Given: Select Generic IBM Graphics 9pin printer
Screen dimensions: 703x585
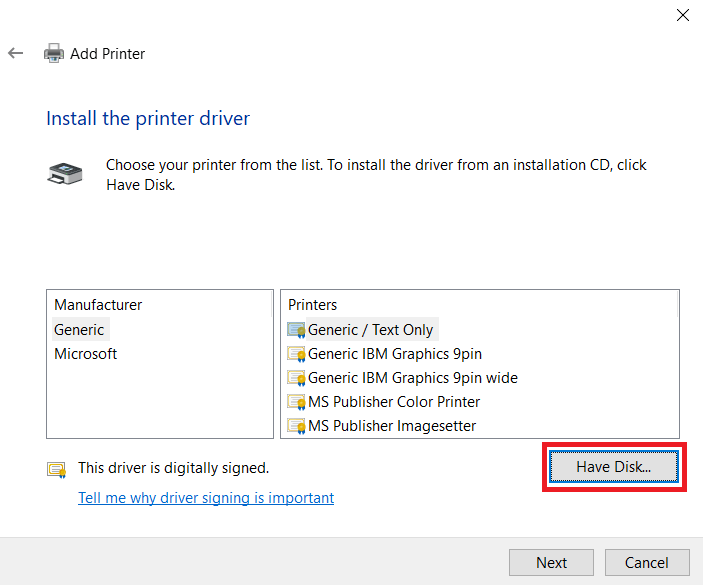Looking at the screenshot, I should [395, 354].
